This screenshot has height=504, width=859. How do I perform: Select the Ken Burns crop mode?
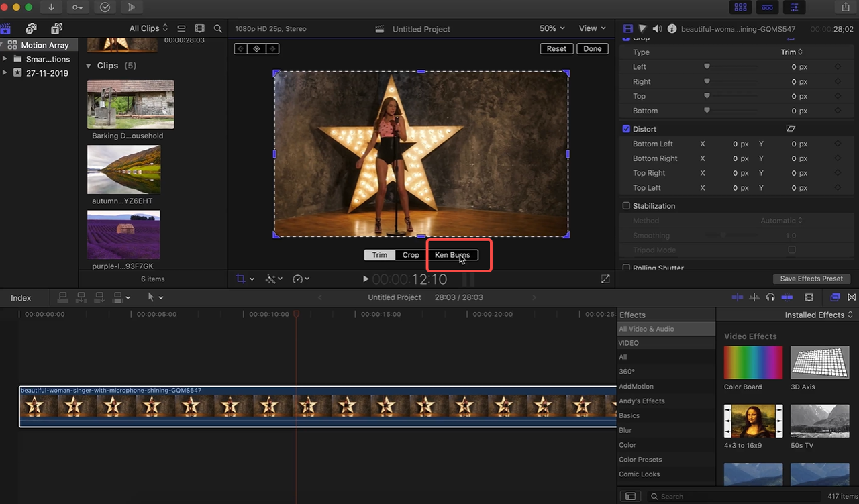click(x=452, y=255)
